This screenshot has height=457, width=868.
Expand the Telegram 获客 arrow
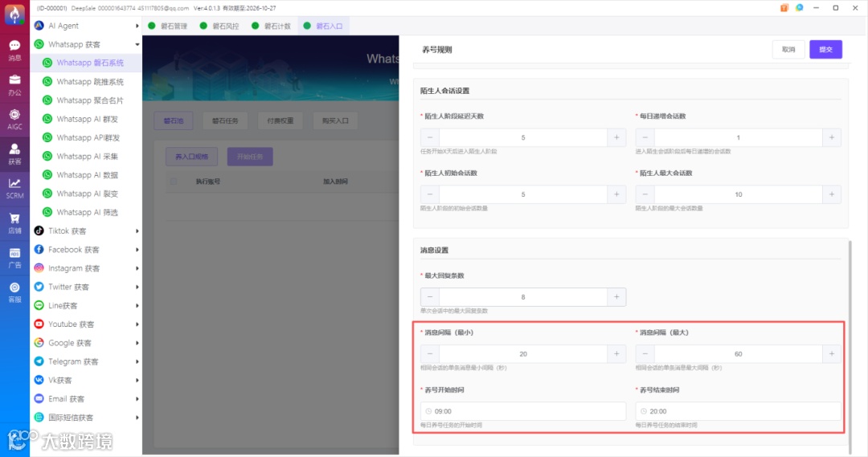[x=137, y=361]
